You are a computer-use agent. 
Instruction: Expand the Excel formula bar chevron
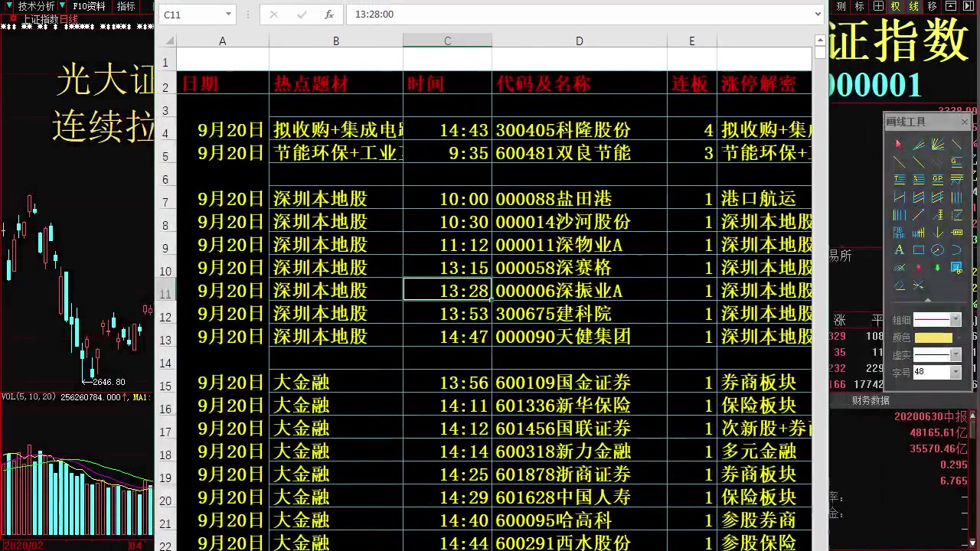point(818,14)
